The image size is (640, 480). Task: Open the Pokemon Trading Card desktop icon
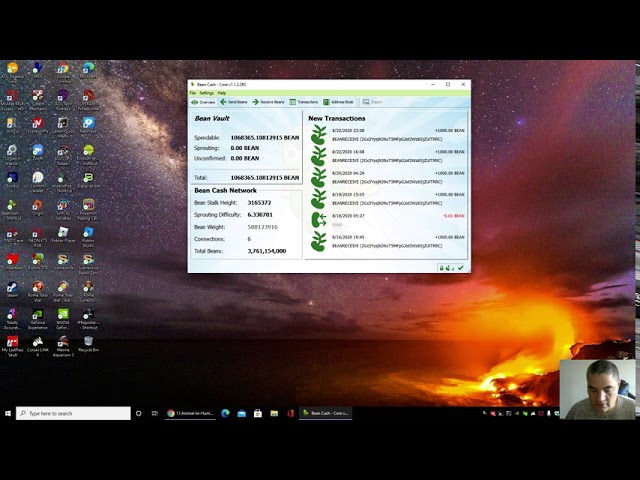pos(88,210)
